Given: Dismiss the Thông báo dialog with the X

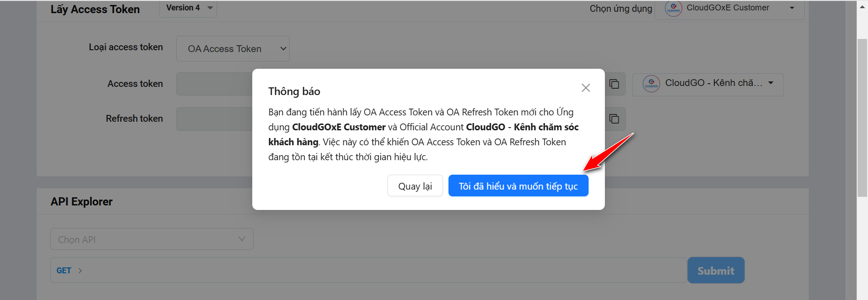Looking at the screenshot, I should [x=585, y=88].
